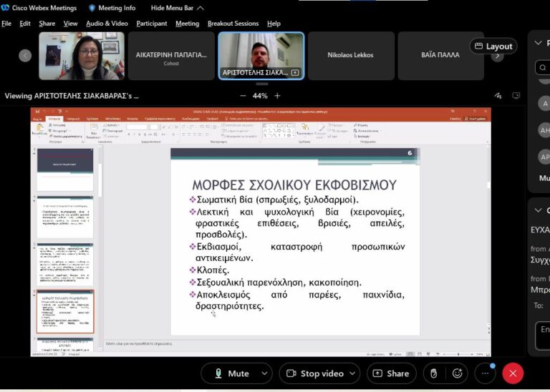550x392 pixels.
Task: Click the red leave meeting button
Action: [x=513, y=373]
